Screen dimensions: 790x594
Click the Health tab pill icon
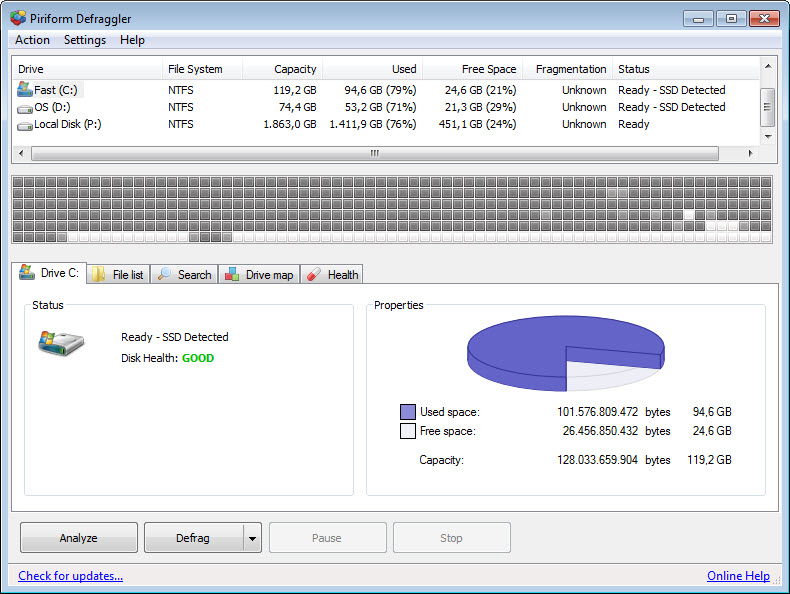[313, 275]
